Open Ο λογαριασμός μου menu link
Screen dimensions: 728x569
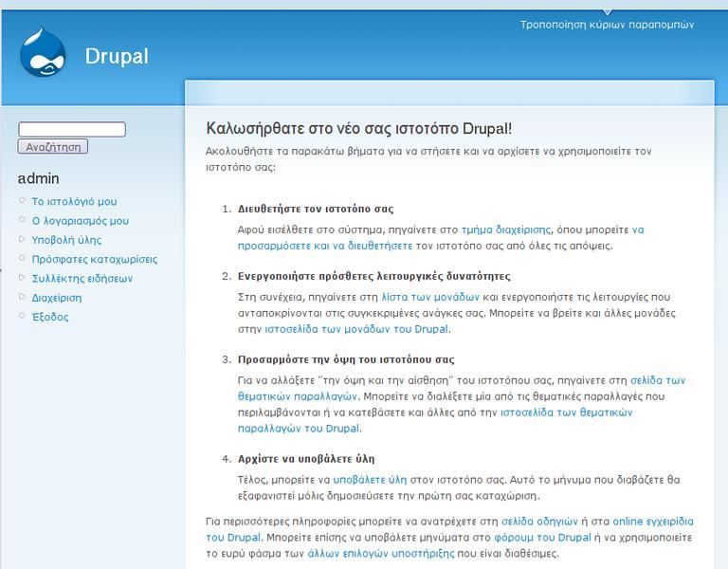(81, 221)
